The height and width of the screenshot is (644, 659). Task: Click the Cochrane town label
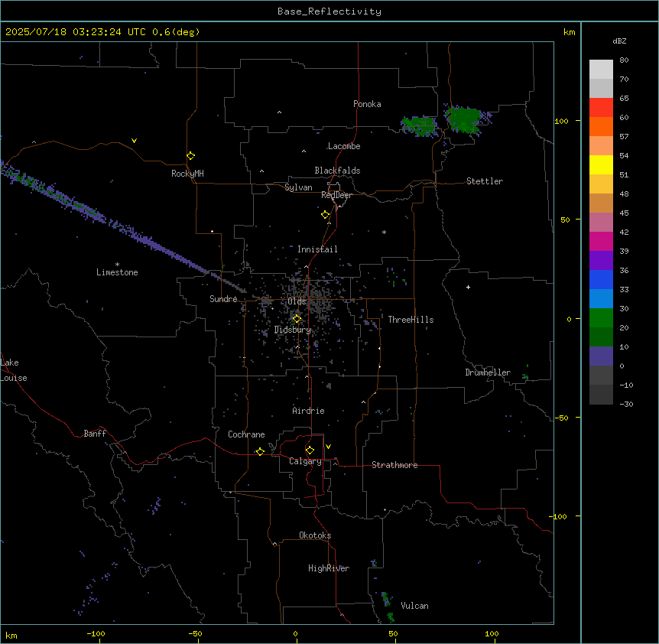246,434
